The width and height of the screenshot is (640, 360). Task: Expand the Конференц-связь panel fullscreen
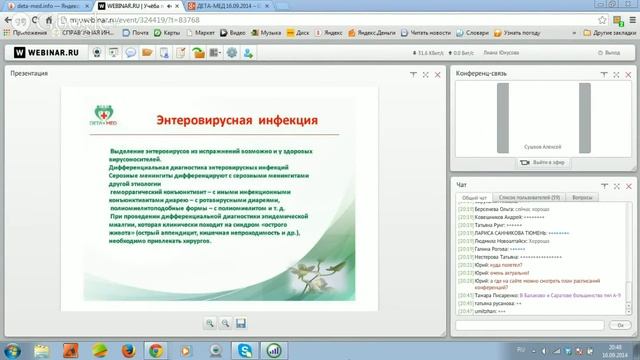(x=616, y=75)
